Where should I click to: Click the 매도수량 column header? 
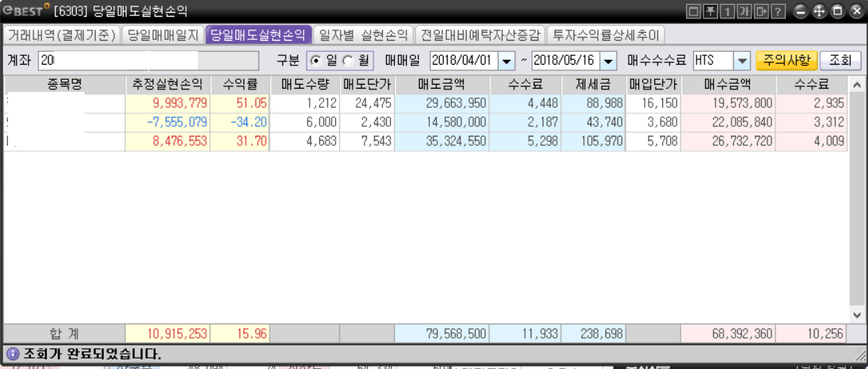305,85
